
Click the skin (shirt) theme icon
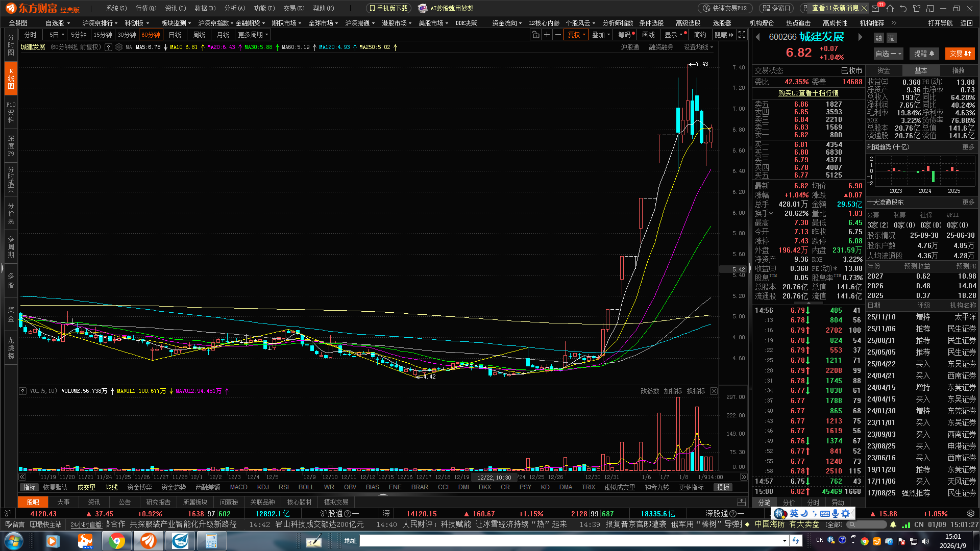tap(917, 8)
